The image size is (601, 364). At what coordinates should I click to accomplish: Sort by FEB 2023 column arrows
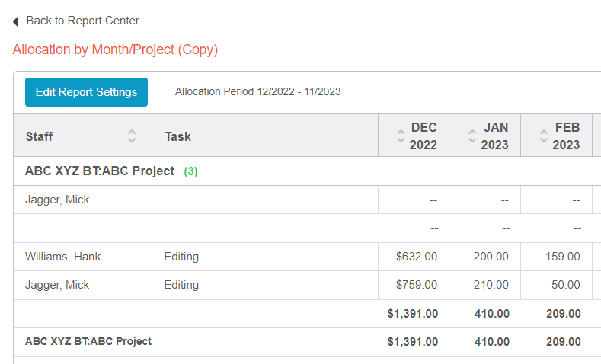[x=543, y=136]
